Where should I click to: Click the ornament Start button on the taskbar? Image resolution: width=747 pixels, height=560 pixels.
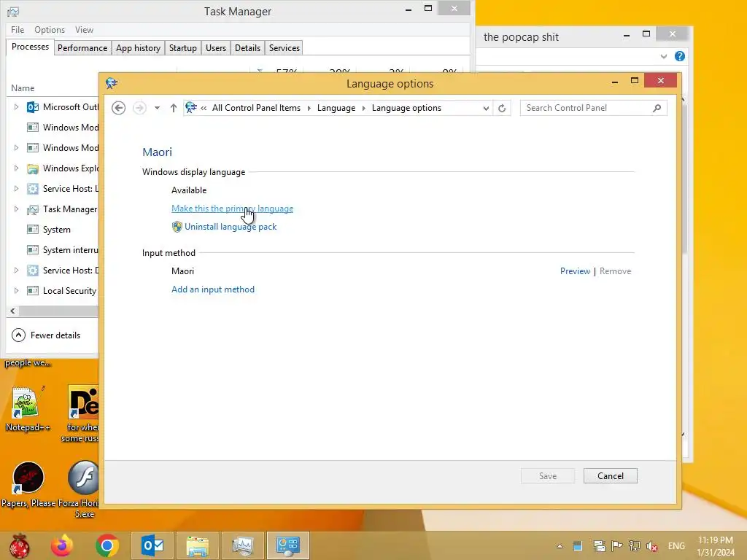(x=20, y=545)
